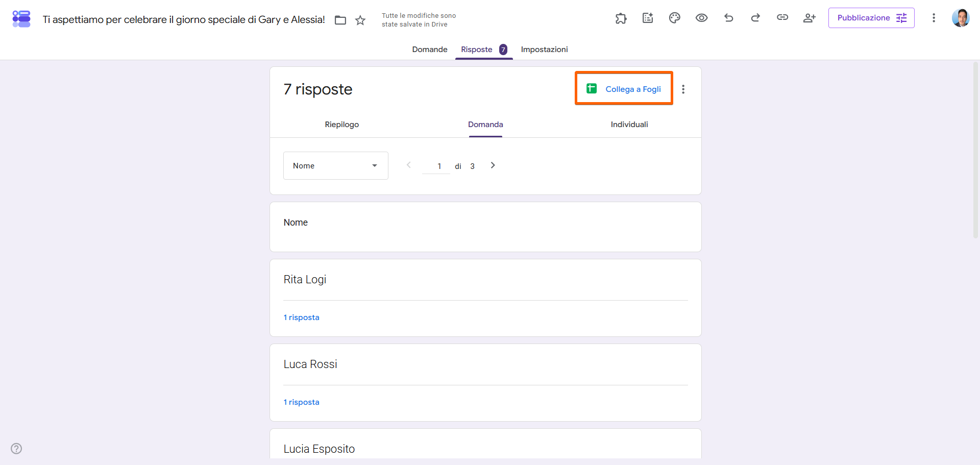Viewport: 980px width, 465px height.
Task: Click the green Sheets icon
Action: (x=592, y=89)
